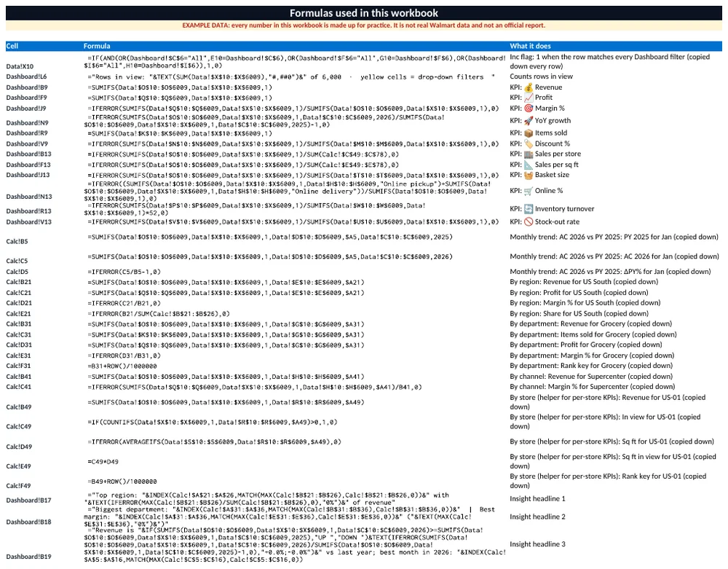This screenshot has height=569, width=728.
Task: Click the formula '=IFERROR(D31/B31,0)'
Action: pyautogui.click(x=124, y=356)
